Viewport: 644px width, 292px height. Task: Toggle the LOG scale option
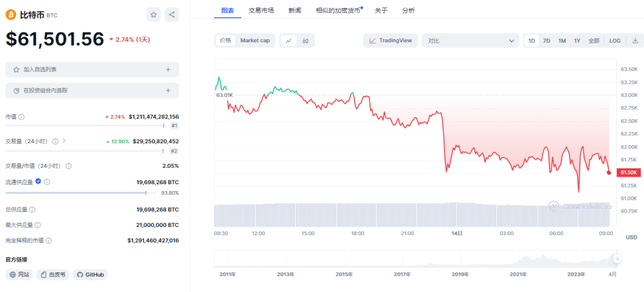pos(614,40)
